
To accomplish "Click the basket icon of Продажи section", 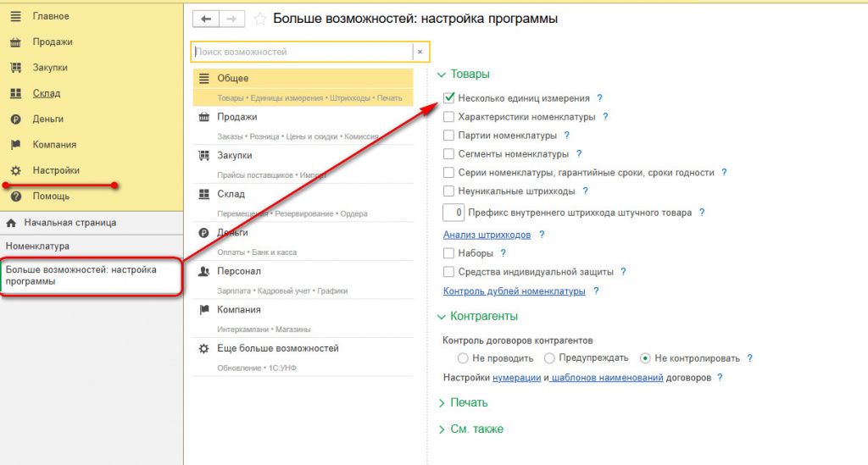I will (x=203, y=117).
